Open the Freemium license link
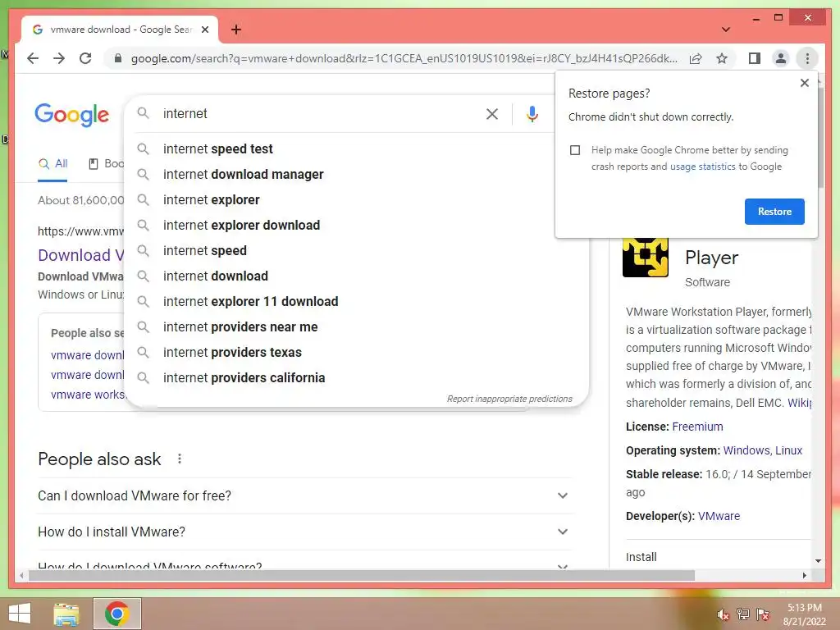Screen dimensions: 840x630 (x=697, y=427)
